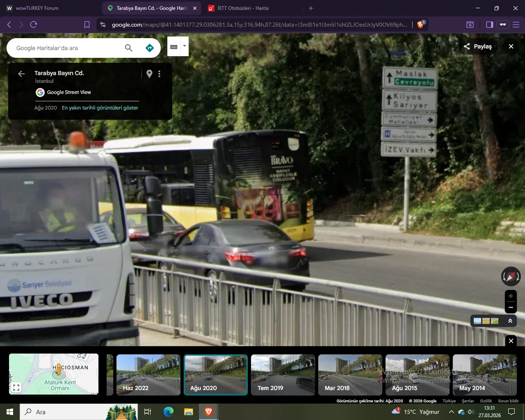Switch to the wowTURKEY Forum tab

click(x=37, y=8)
